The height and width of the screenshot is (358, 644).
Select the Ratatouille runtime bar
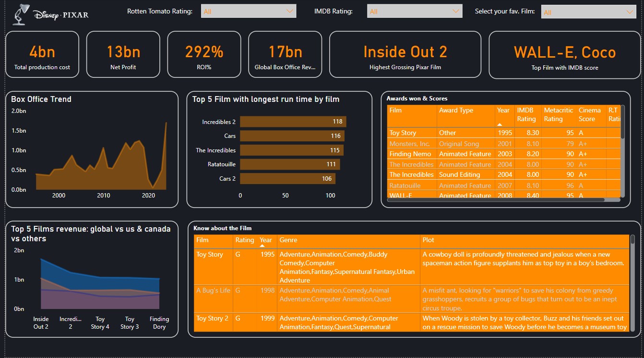point(290,164)
